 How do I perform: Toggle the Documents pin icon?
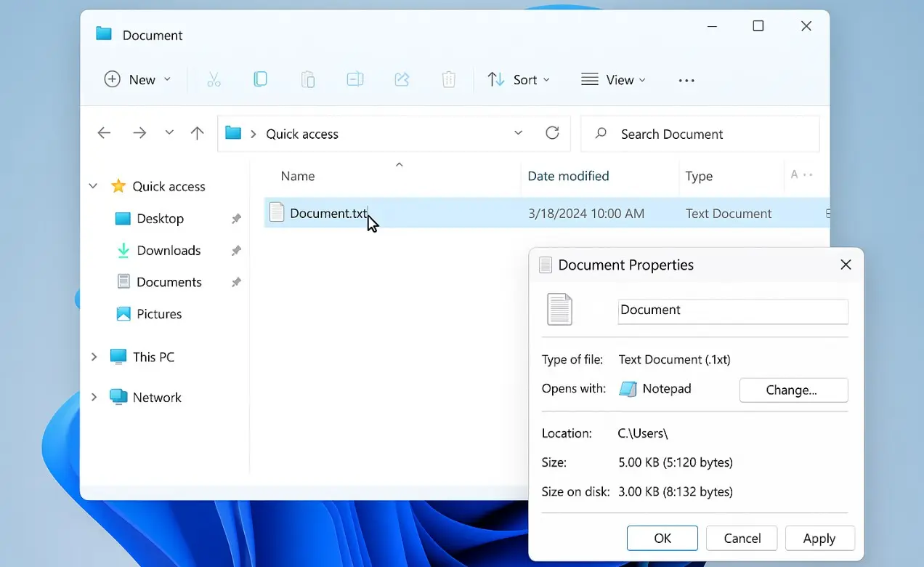[235, 282]
